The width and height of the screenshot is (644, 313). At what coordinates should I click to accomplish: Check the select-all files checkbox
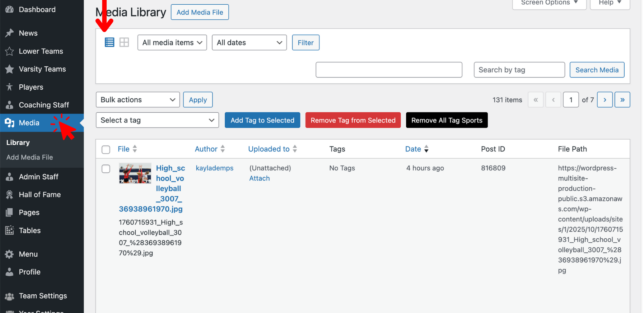point(106,149)
